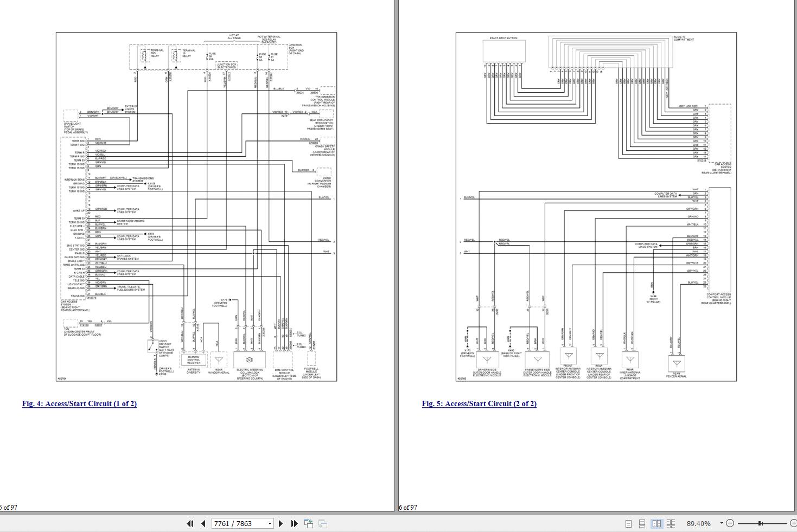Select the two-page continuous layout icon
797x532 pixels.
tap(671, 523)
